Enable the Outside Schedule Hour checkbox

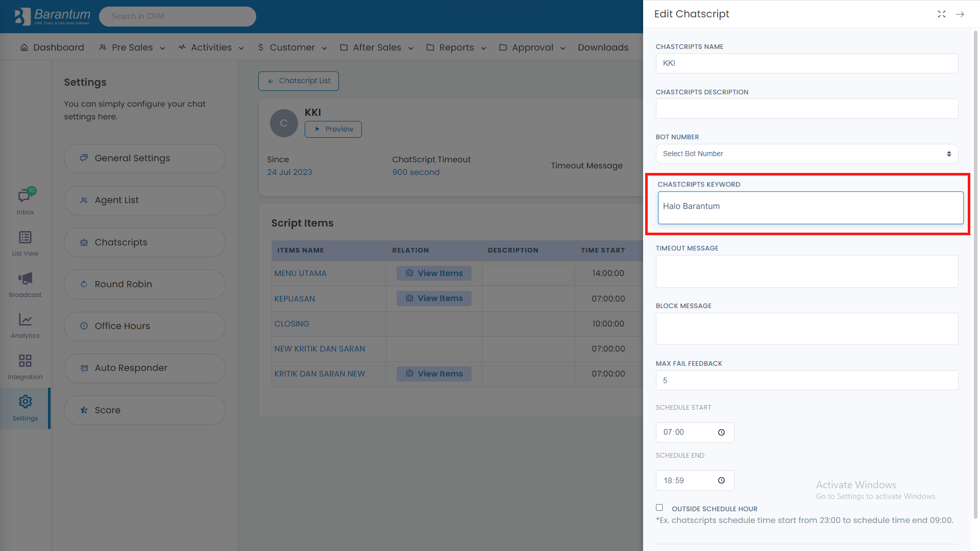point(659,508)
